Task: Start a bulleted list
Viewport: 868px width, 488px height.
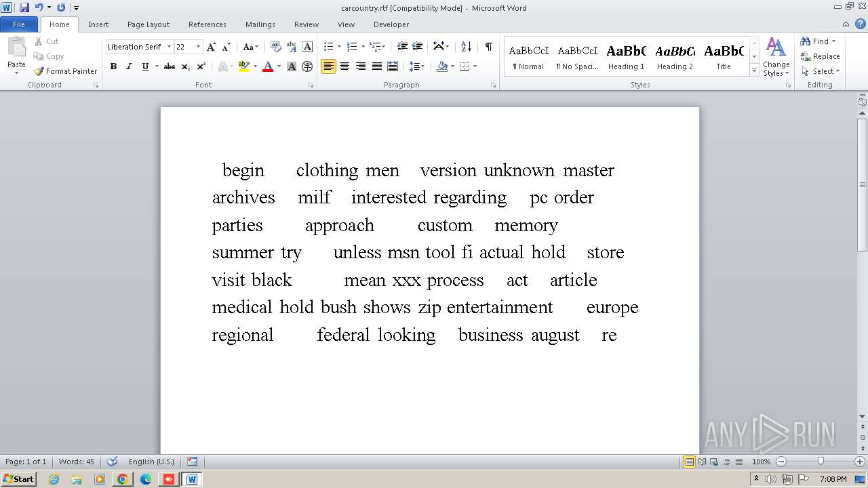Action: click(328, 47)
